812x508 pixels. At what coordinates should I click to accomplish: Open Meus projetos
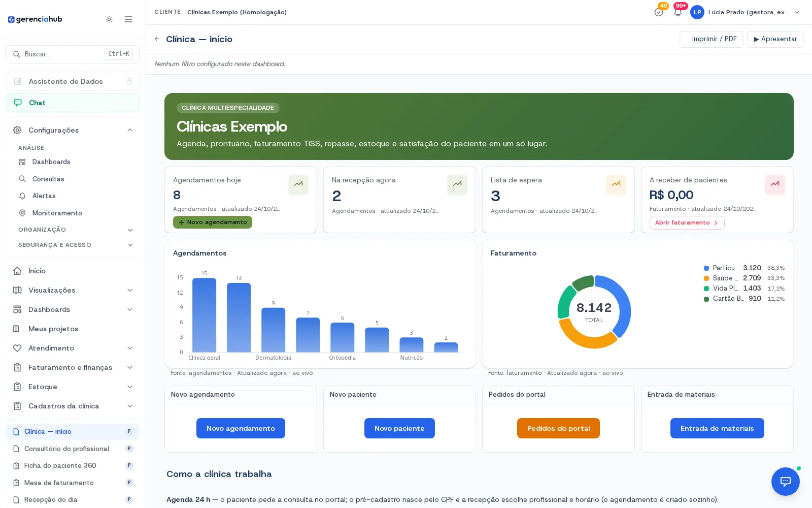click(73, 329)
